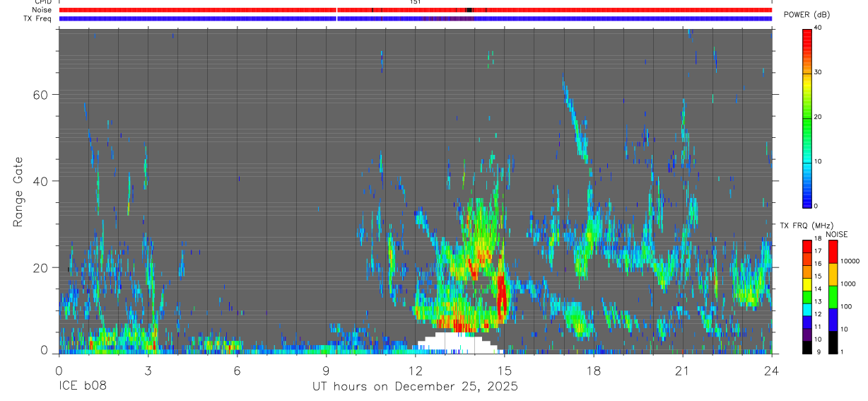Click the 'NOISE' legend title
The image size is (868, 401).
click(x=836, y=234)
